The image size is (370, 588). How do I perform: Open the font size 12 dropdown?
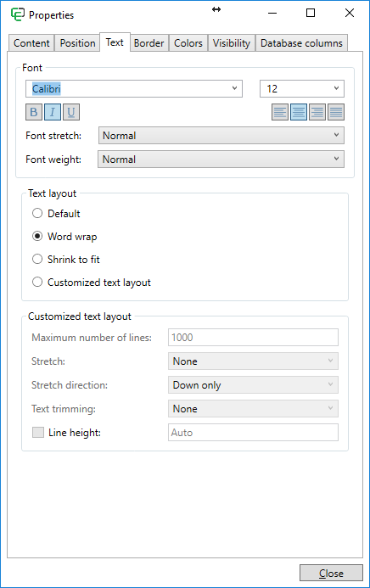(x=302, y=89)
